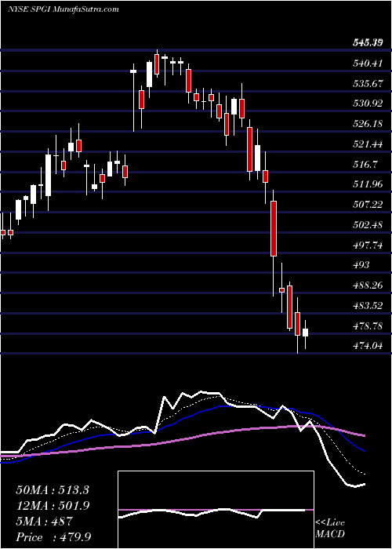392x549 pixels.
Task: Open the MACD inset chart panel
Action: click(x=216, y=510)
